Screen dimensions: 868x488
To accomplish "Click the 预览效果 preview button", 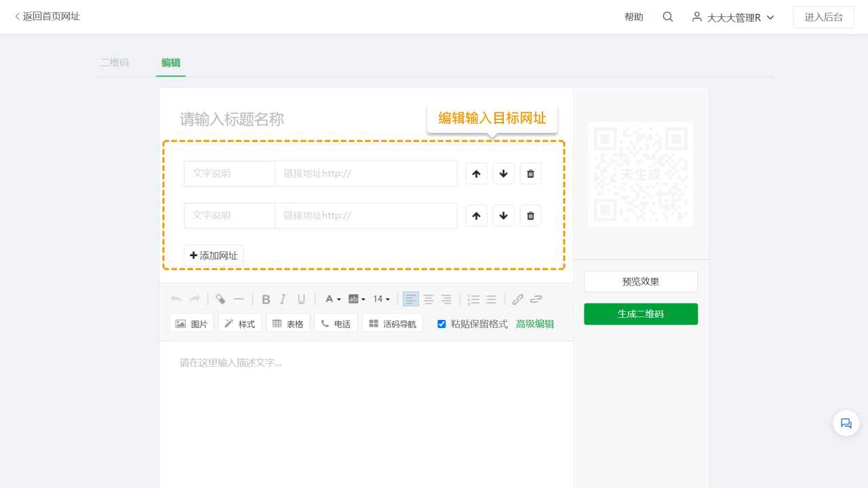I will pyautogui.click(x=641, y=282).
